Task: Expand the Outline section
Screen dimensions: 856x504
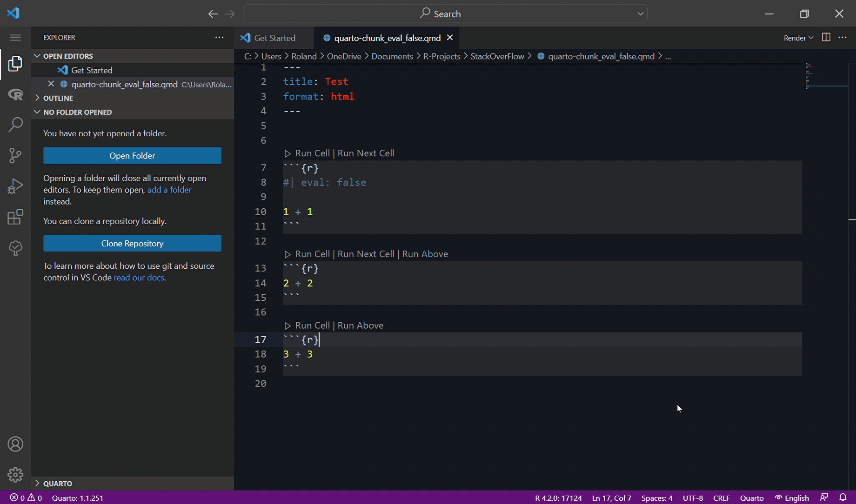Action: coord(132,98)
